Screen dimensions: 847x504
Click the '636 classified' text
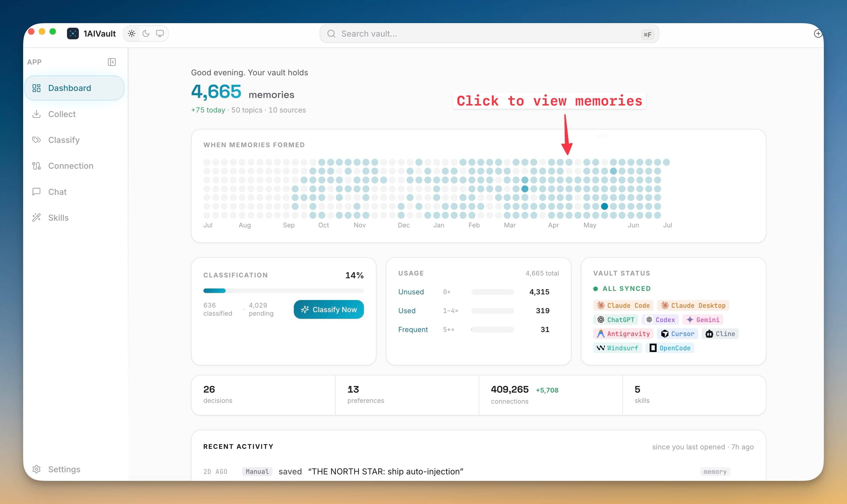pyautogui.click(x=218, y=309)
